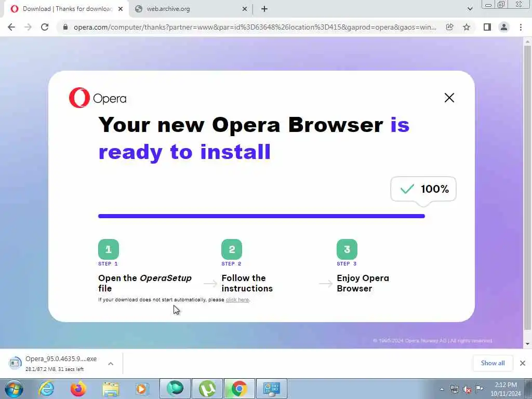Viewport: 532px width, 399px height.
Task: Click the Step 1 green number badge
Action: point(109,249)
